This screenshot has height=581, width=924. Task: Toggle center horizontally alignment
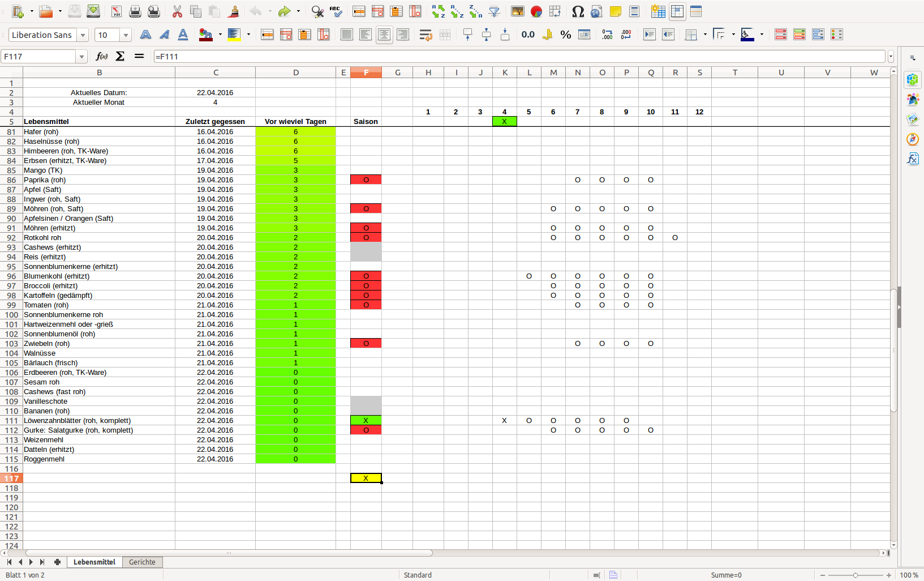tap(384, 35)
